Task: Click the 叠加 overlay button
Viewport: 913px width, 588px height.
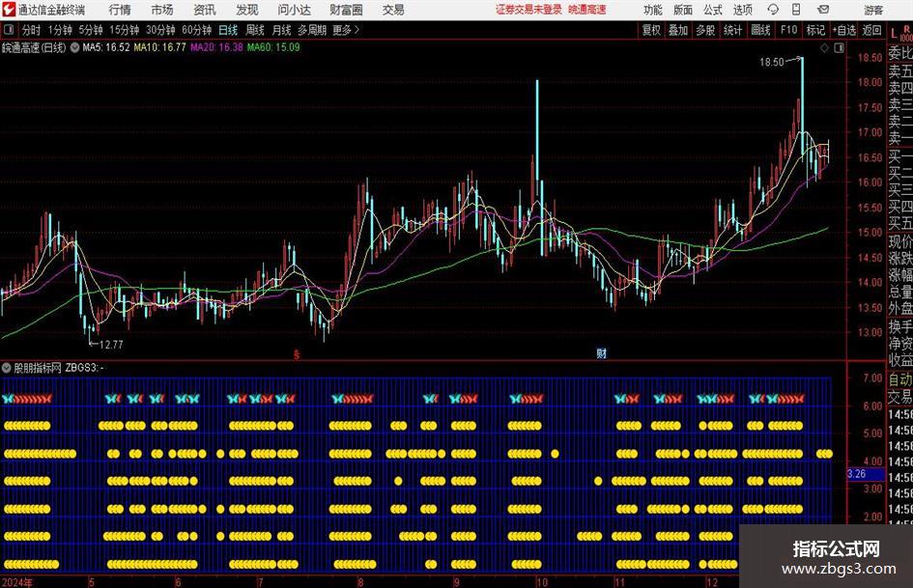Action: coord(678,30)
